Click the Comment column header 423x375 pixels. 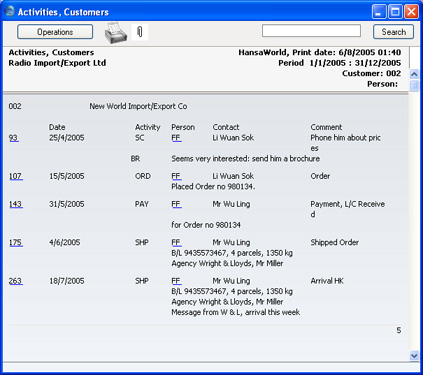coord(326,127)
